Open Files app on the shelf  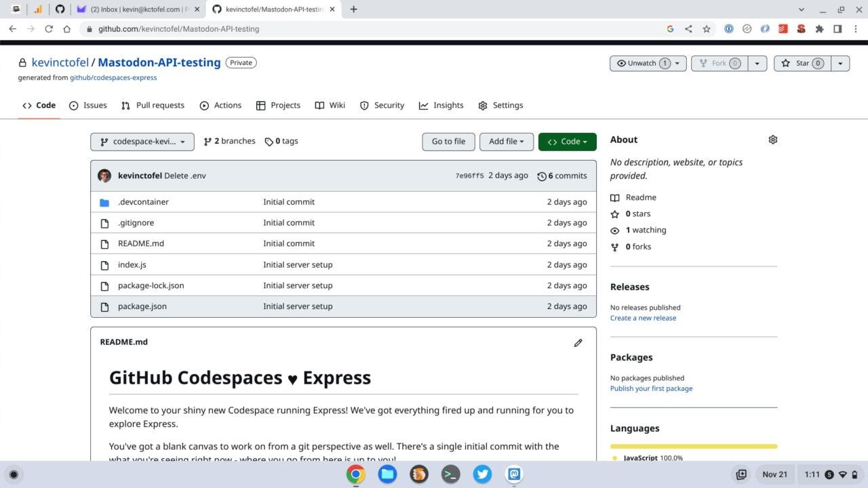coord(387,474)
